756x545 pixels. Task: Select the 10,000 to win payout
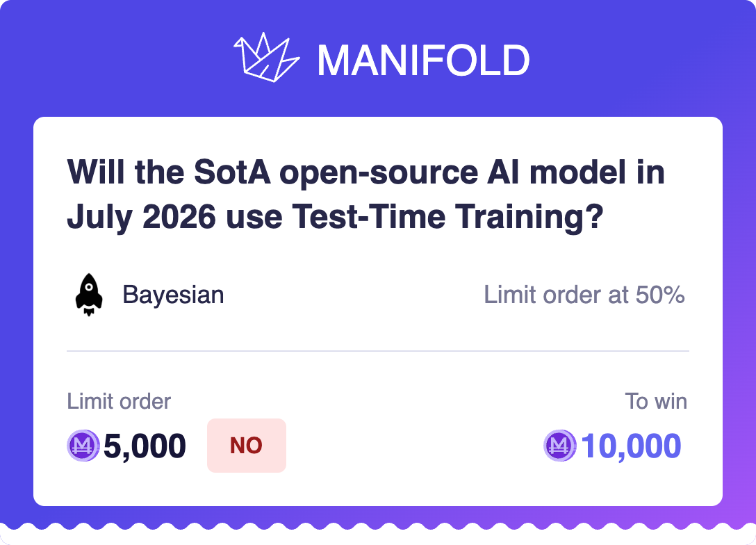click(x=631, y=446)
